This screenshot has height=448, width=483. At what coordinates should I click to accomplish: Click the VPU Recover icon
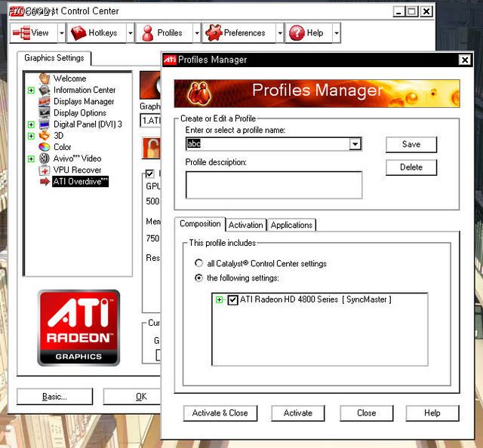[x=45, y=170]
